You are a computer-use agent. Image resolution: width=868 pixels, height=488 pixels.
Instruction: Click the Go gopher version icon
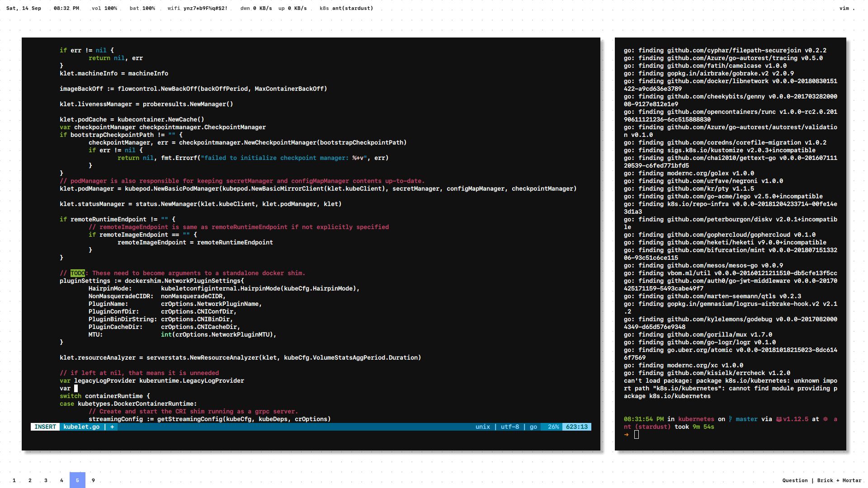(x=779, y=419)
